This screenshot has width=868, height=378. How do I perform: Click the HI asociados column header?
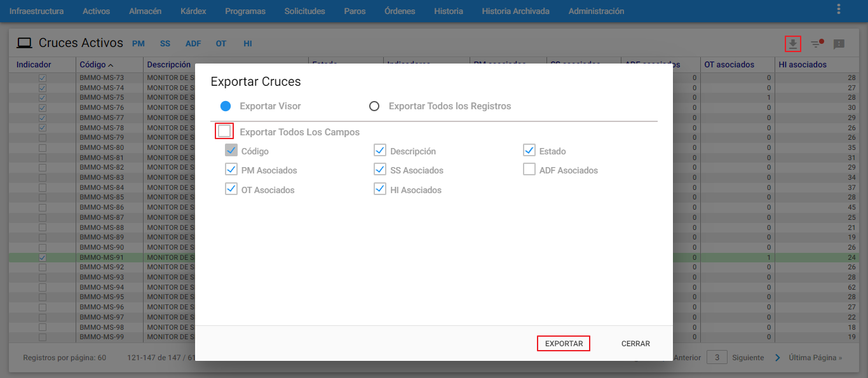pos(803,65)
